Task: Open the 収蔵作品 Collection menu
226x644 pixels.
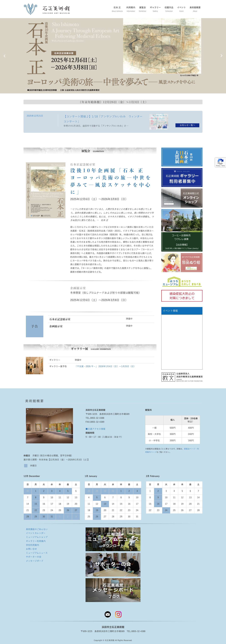Action: click(x=169, y=9)
